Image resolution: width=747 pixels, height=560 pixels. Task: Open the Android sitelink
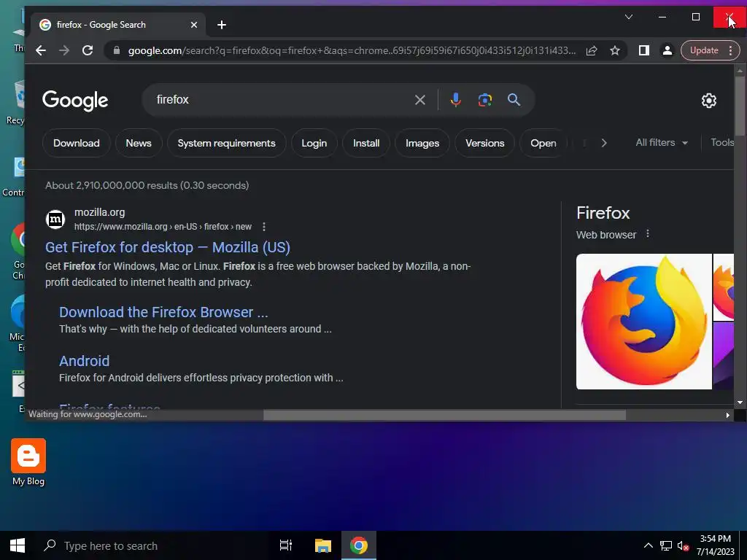85,361
